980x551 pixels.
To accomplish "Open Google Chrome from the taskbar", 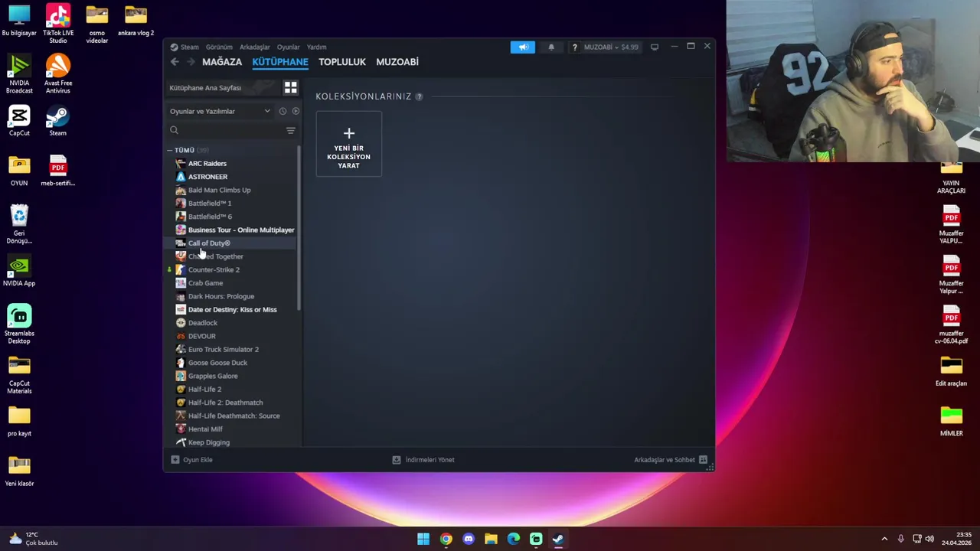I will [446, 539].
